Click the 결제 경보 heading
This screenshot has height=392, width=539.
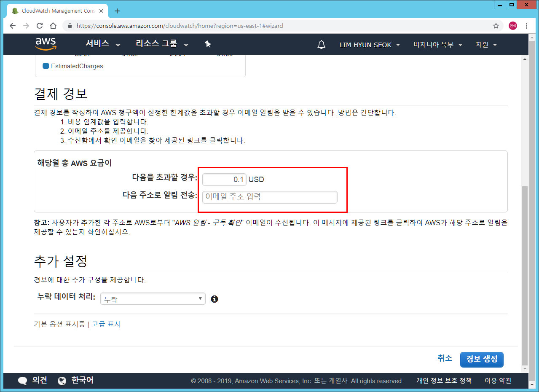[x=61, y=93]
